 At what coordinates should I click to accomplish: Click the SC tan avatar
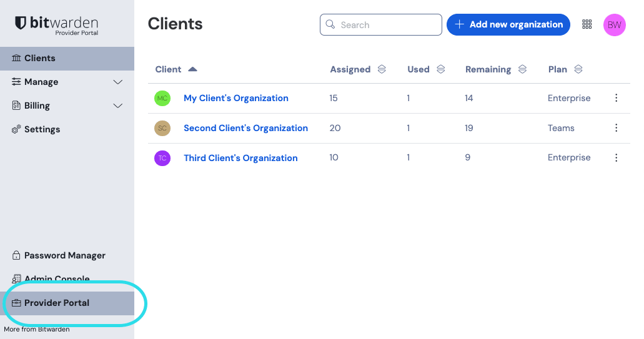(x=162, y=128)
